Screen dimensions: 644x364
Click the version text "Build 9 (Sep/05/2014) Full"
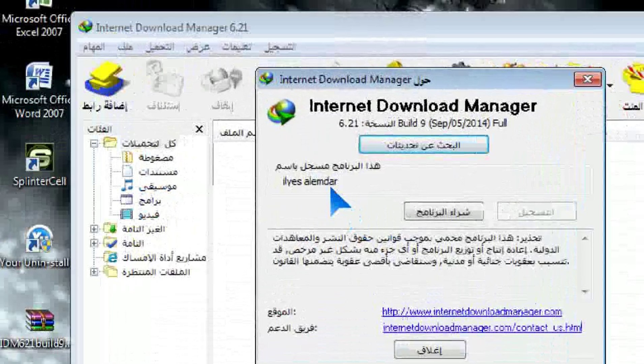click(452, 123)
